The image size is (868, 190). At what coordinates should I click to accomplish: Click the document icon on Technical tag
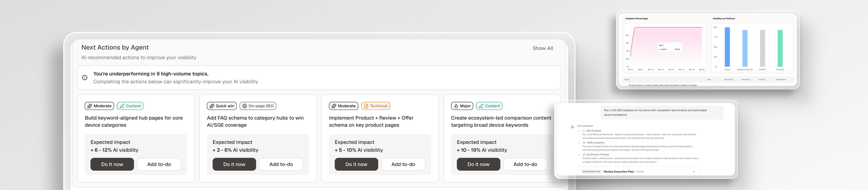pyautogui.click(x=366, y=106)
